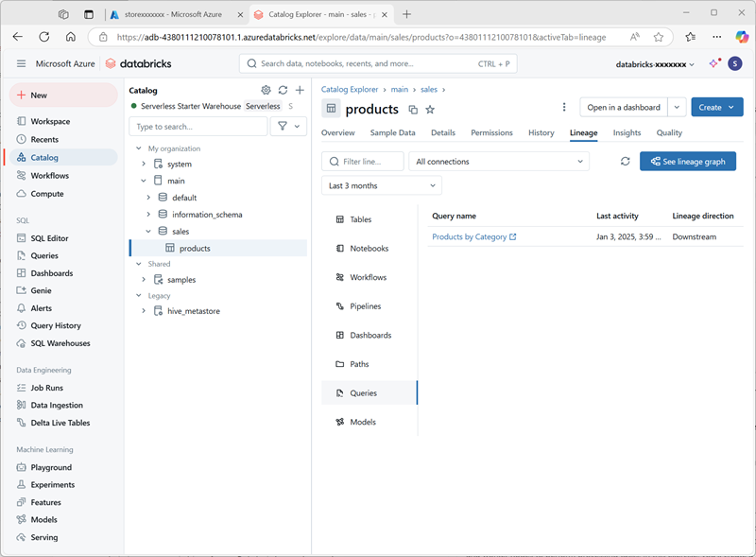Open Products by Category query link
This screenshot has width=756, height=557.
tap(474, 236)
